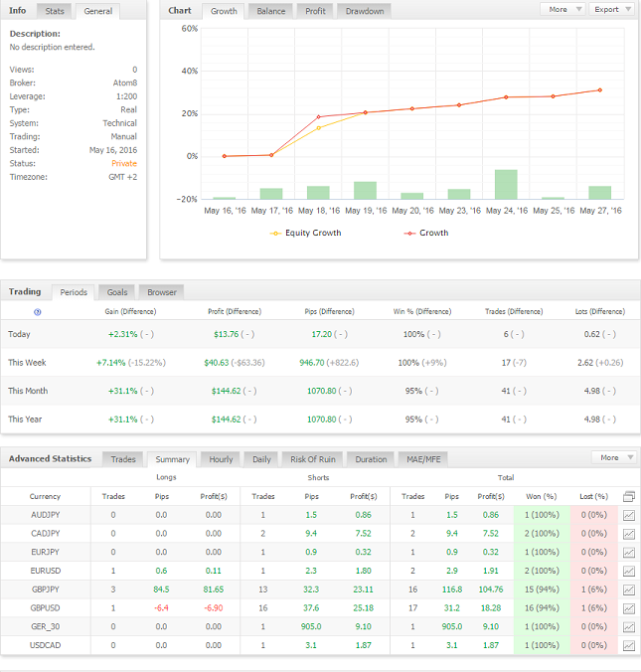Expand Advanced Statistics More dropdown
The width and height of the screenshot is (641, 672).
[613, 457]
